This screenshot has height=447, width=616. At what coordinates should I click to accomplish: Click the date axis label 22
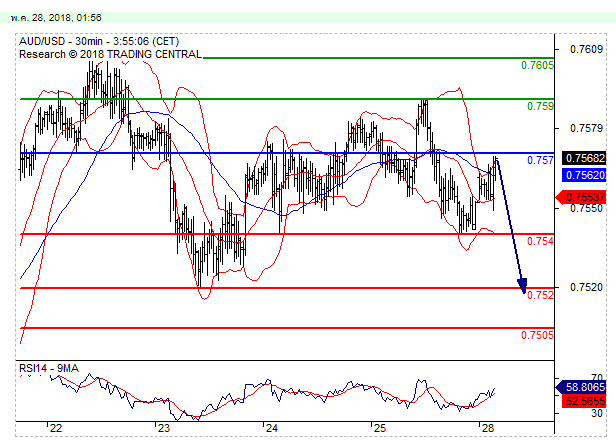tap(56, 428)
